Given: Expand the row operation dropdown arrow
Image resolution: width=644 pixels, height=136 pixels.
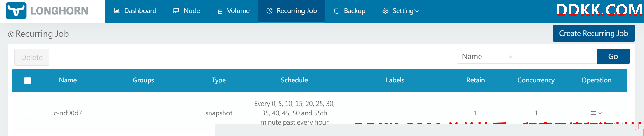Looking at the screenshot, I should (600, 113).
